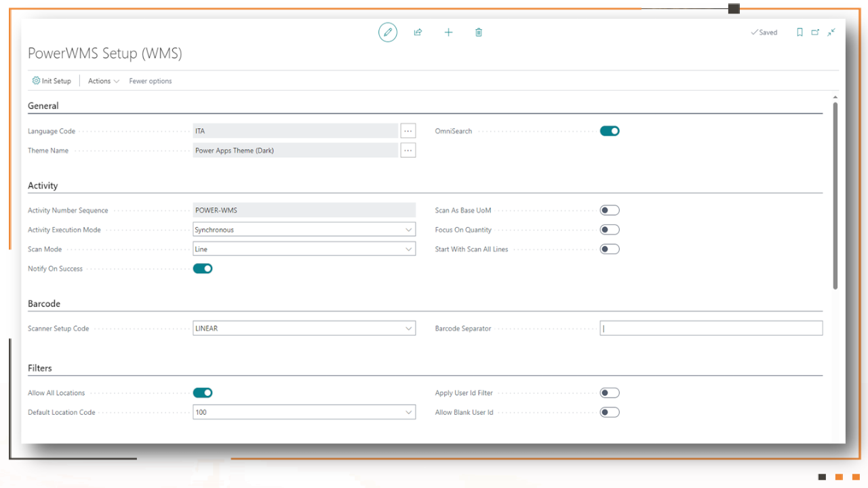Enable Focus On Quantity toggle
868x488 pixels.
click(610, 230)
